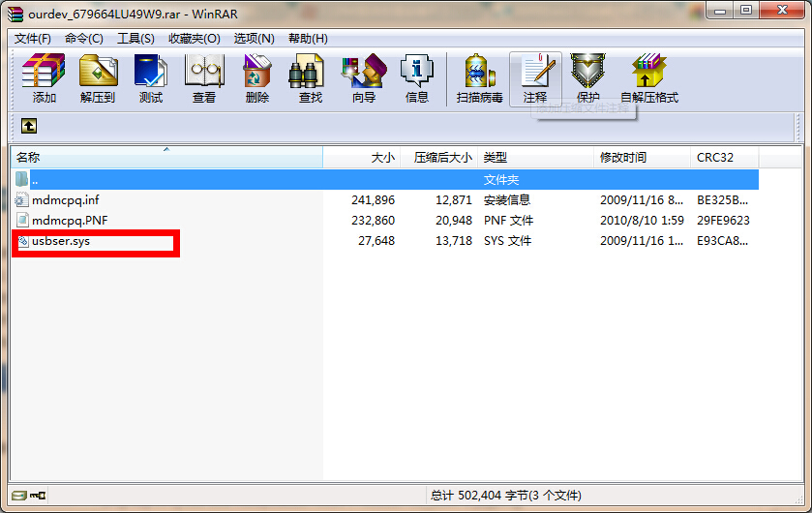Open the 文件(F) menu
Image resolution: width=812 pixels, height=513 pixels.
click(32, 39)
